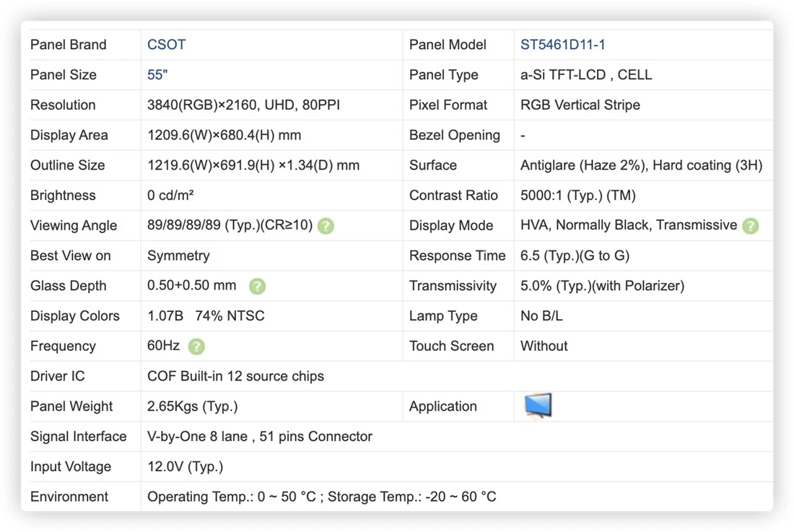Click the Antiglare (Haze 2%), Hard coating value

pyautogui.click(x=641, y=165)
